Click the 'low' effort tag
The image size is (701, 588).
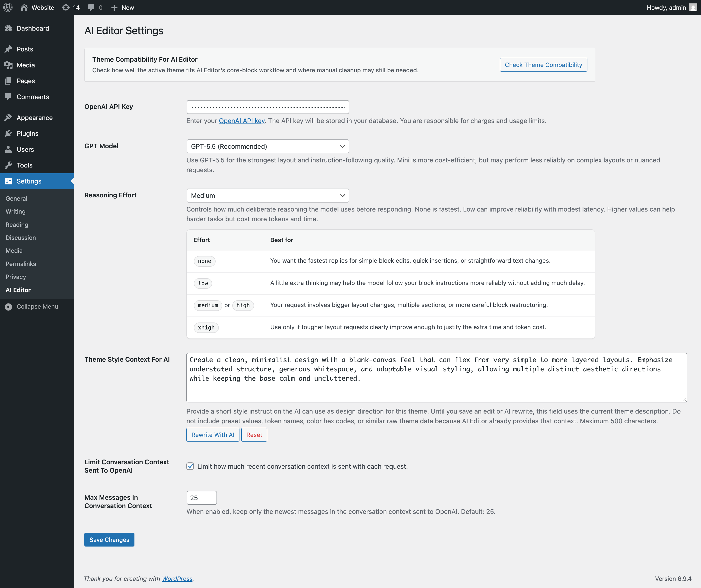point(203,283)
